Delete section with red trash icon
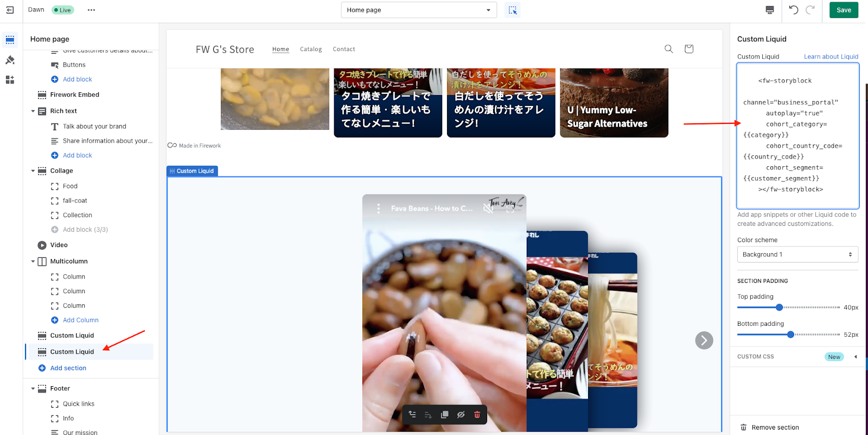The image size is (868, 435). [477, 414]
